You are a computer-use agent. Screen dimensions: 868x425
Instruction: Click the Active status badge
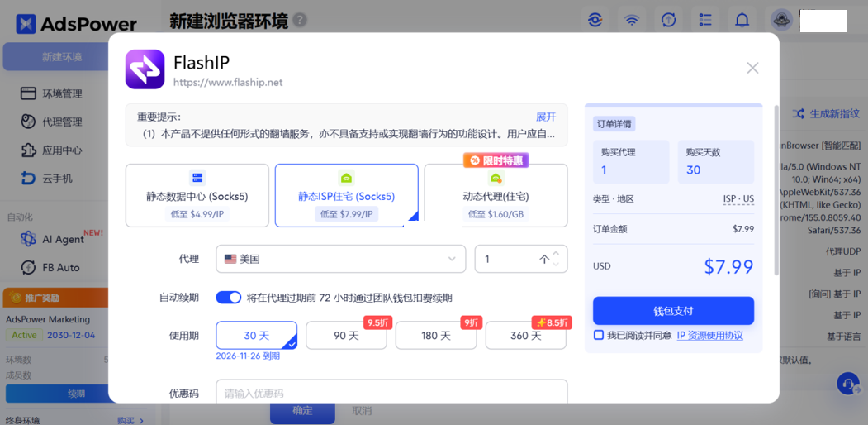(x=24, y=335)
